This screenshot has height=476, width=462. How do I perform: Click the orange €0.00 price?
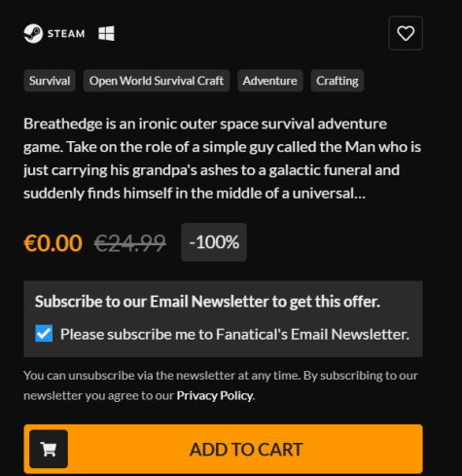(53, 242)
